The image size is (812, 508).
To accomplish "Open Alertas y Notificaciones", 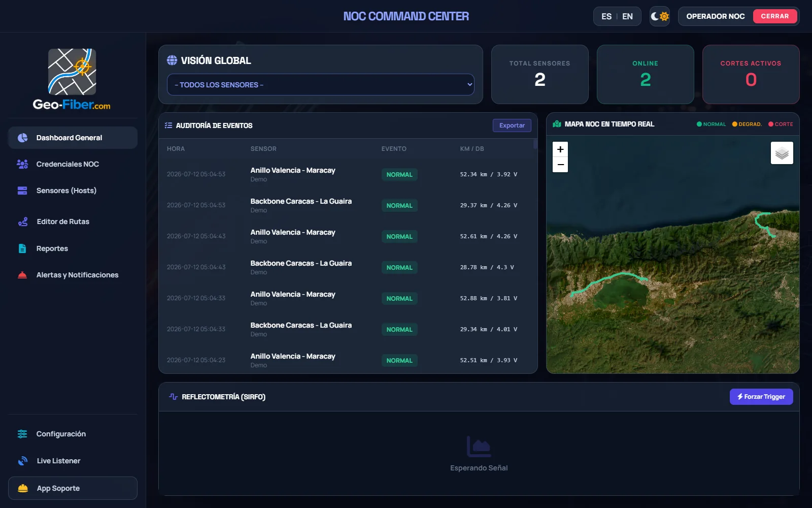I will tap(73, 275).
